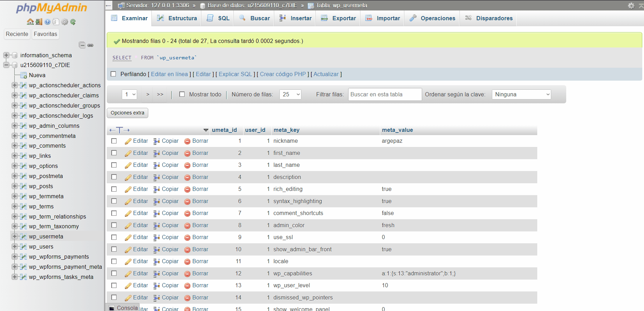Screen dimensions: 644x311
Task: Click the home icon in phpMyAdmin sidebar
Action: 30,22
